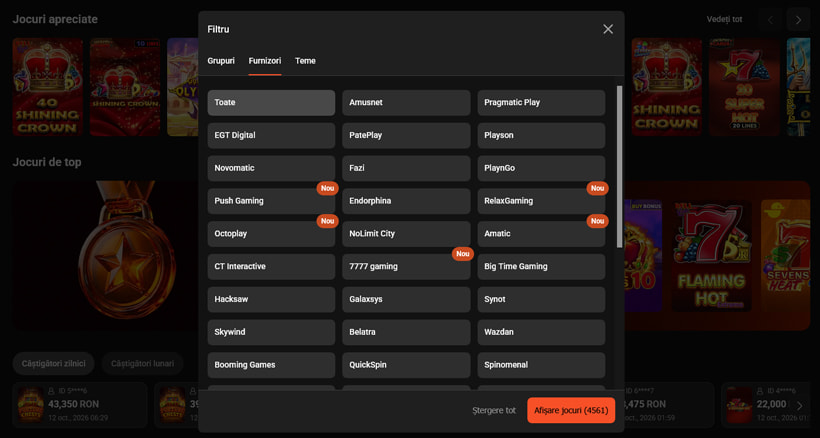The height and width of the screenshot is (438, 820).
Task: Click the gold star medal banner
Action: [x=105, y=256]
